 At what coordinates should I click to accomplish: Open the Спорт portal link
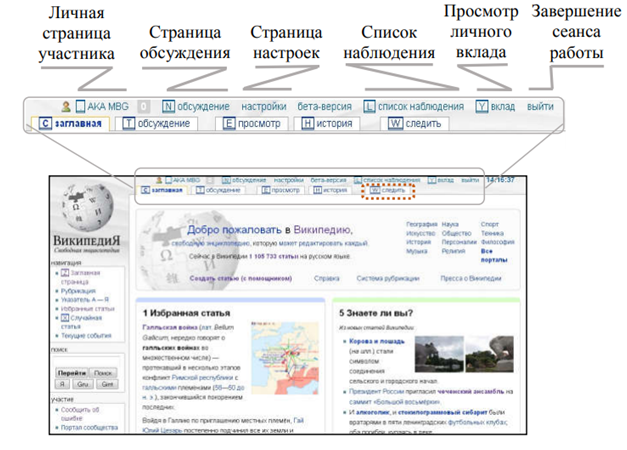click(490, 224)
